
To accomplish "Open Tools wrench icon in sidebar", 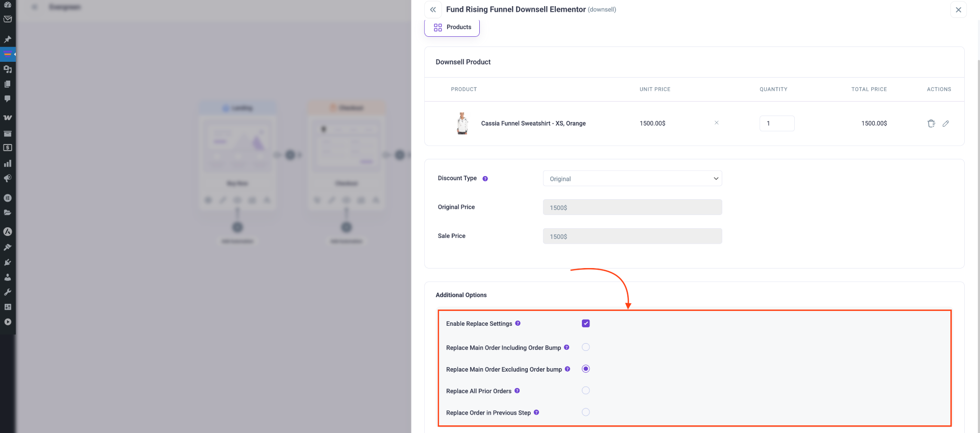I will click(8, 292).
